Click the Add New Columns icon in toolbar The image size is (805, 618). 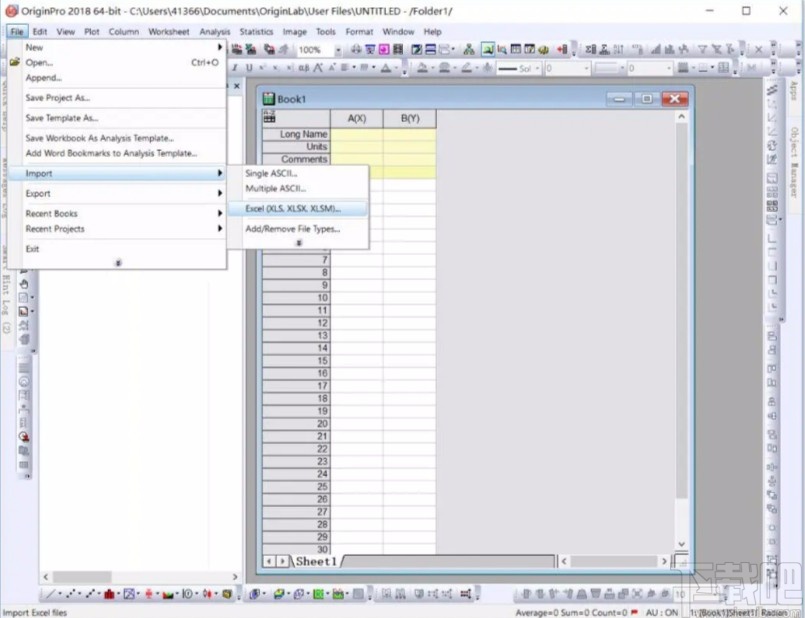click(x=562, y=49)
